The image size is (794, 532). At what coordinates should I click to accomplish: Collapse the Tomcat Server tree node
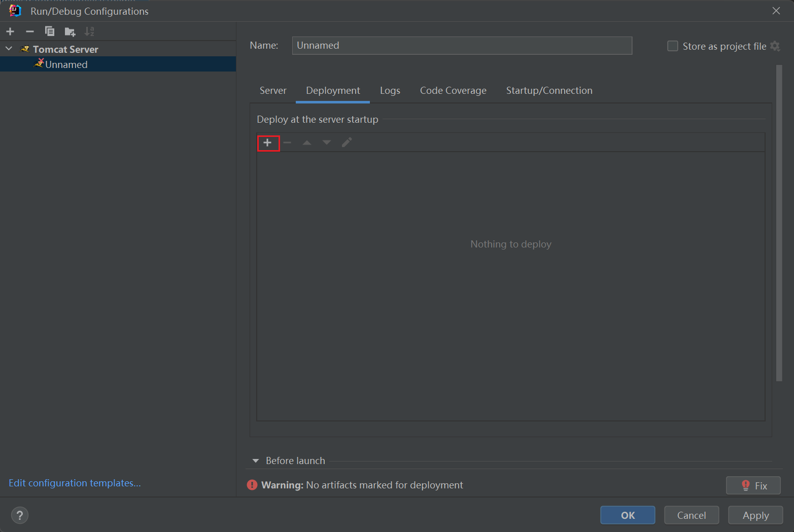click(9, 49)
